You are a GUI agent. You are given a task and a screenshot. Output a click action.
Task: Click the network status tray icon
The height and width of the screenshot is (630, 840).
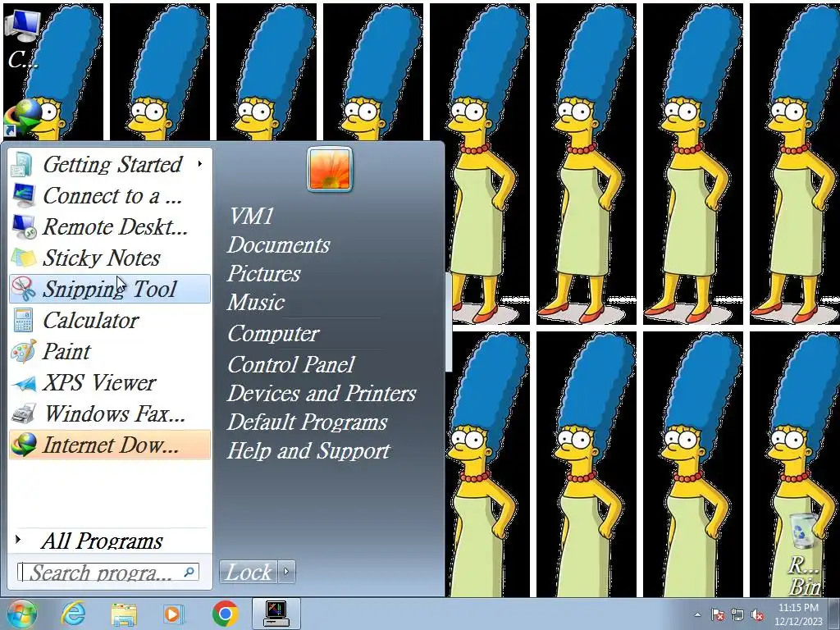(x=737, y=615)
